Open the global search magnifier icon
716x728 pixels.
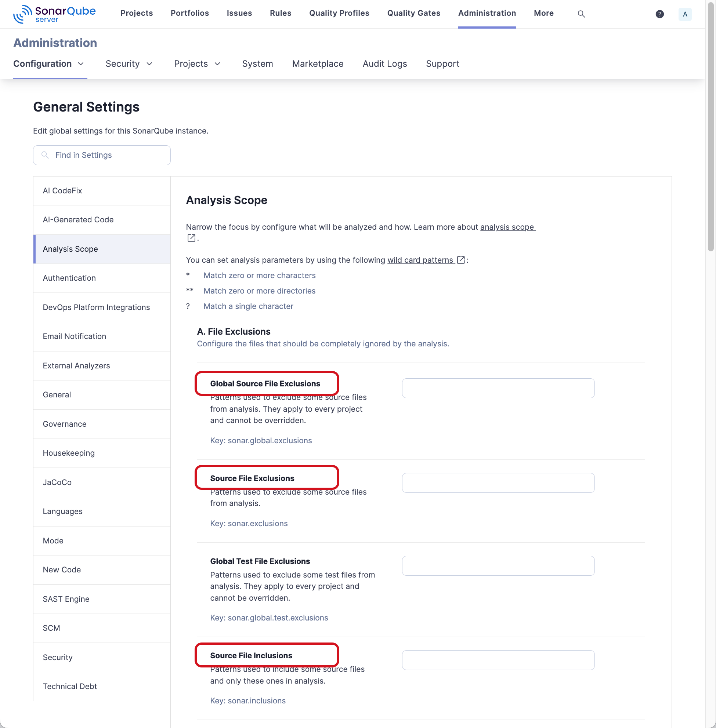[x=581, y=14]
